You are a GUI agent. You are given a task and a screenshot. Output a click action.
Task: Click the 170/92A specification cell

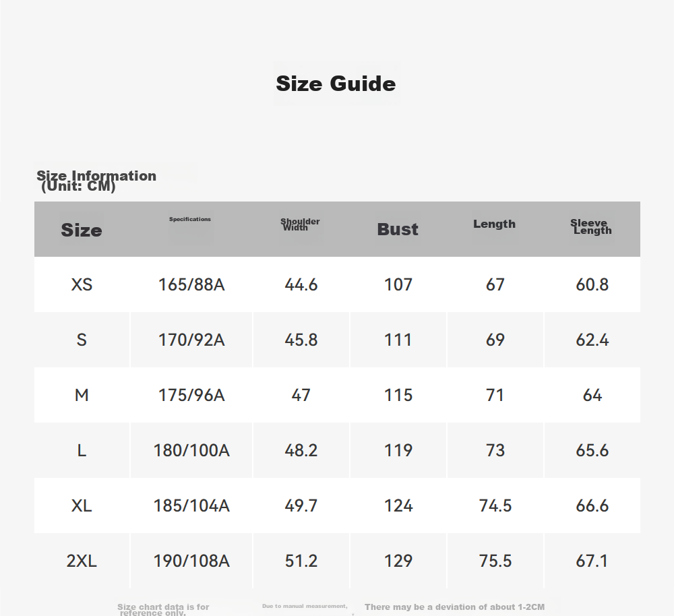(191, 340)
